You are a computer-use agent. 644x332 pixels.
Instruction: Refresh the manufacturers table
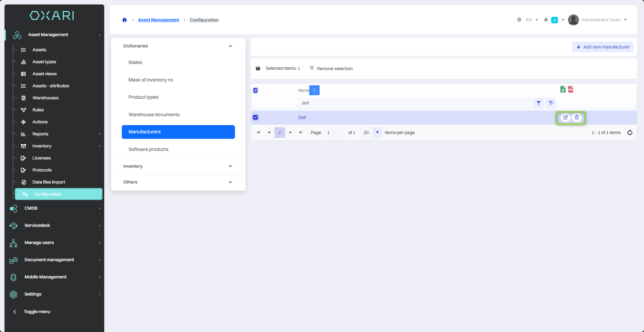630,133
